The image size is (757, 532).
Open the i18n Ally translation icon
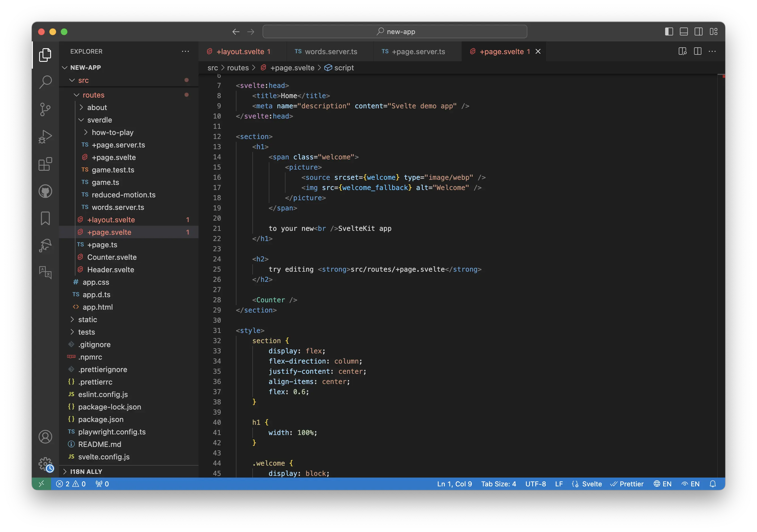45,273
